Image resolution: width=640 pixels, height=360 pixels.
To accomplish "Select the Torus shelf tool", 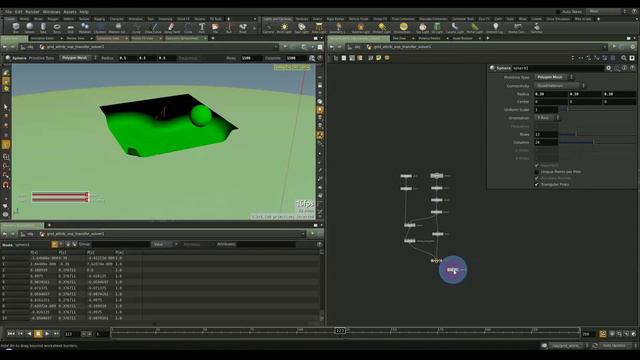I will pos(57,28).
